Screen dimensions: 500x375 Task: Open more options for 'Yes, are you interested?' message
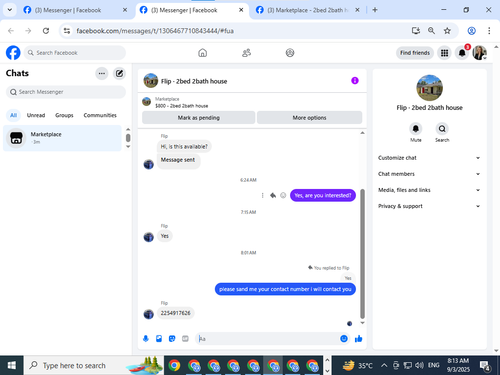click(262, 195)
